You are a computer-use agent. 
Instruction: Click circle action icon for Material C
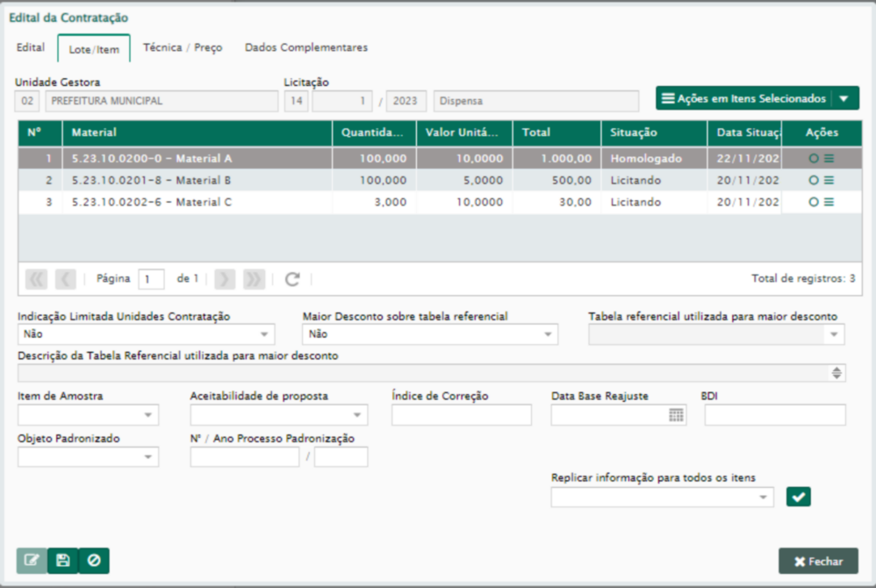coord(814,202)
